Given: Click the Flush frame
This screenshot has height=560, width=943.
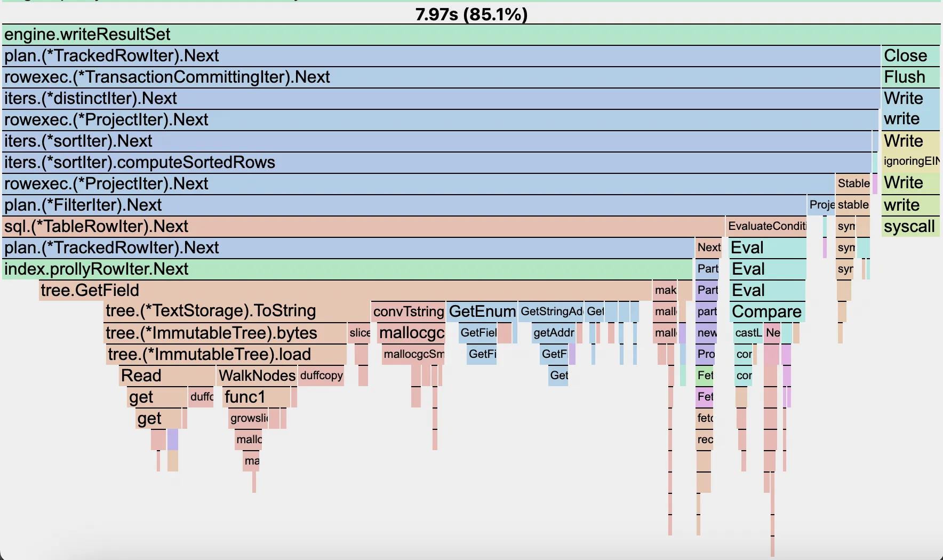Looking at the screenshot, I should [x=910, y=77].
